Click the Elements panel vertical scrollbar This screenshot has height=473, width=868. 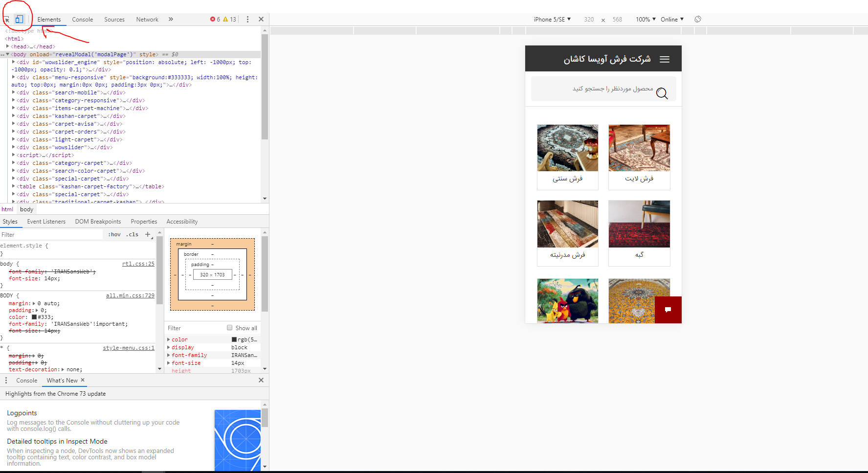pyautogui.click(x=265, y=87)
